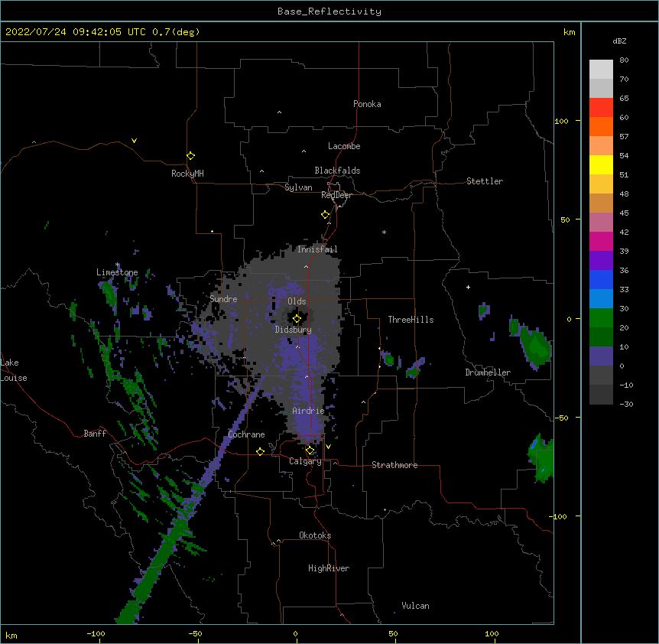
Task: Select the white asterisk marker north of ThreeHills
Action: point(384,232)
